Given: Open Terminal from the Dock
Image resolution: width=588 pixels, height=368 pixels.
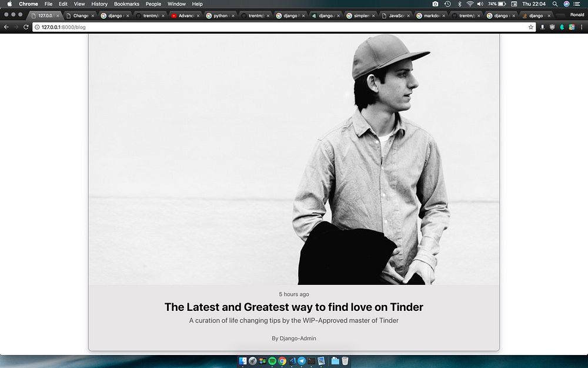Looking at the screenshot, I should (312, 361).
